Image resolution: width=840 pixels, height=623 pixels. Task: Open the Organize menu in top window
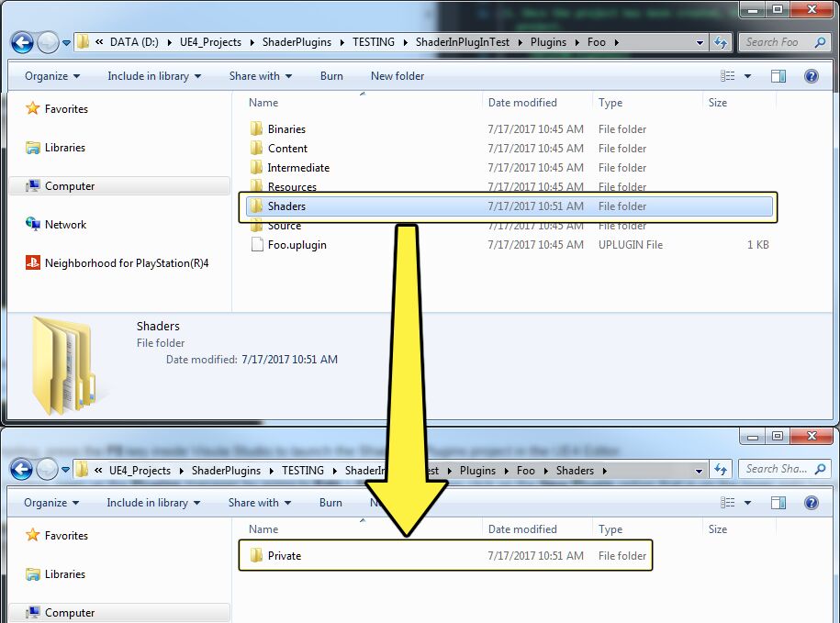pyautogui.click(x=51, y=76)
